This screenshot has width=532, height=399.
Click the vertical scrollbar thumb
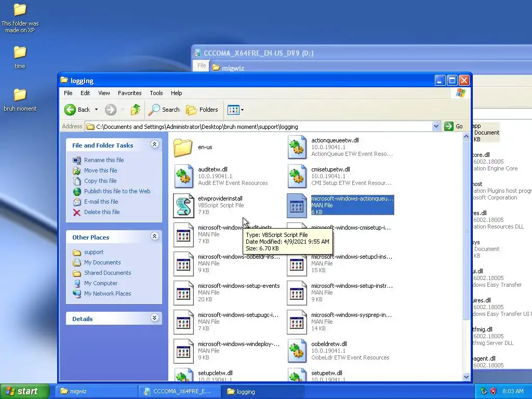tap(466, 230)
